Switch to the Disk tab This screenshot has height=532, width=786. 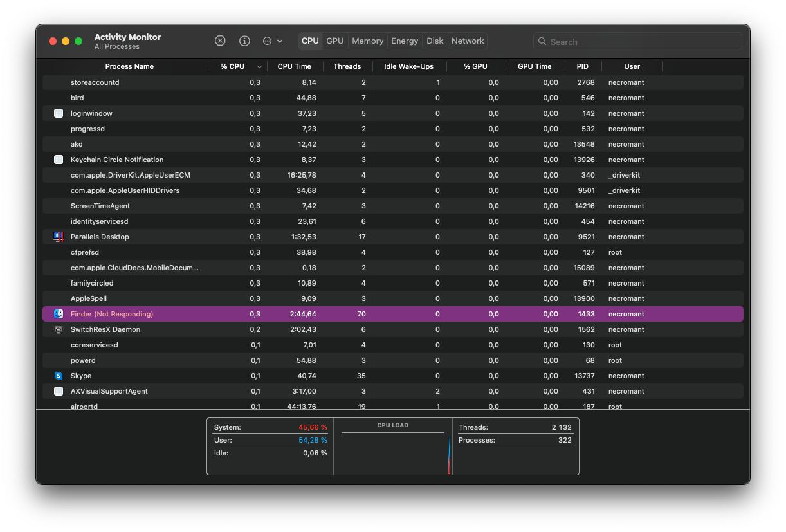[435, 41]
